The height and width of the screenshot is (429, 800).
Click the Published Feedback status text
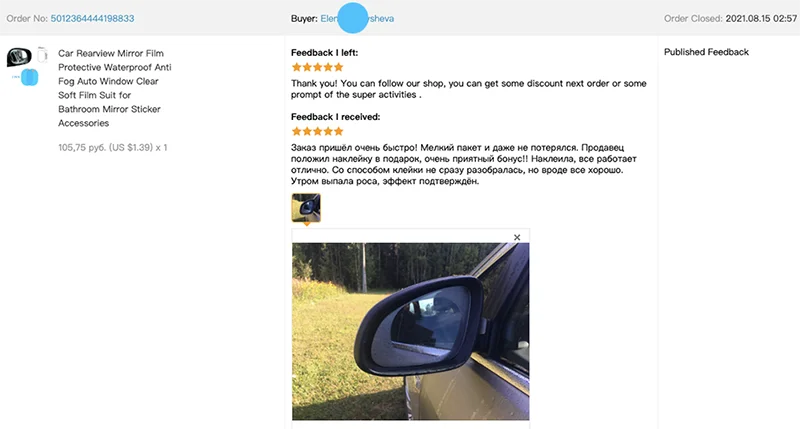[x=706, y=52]
